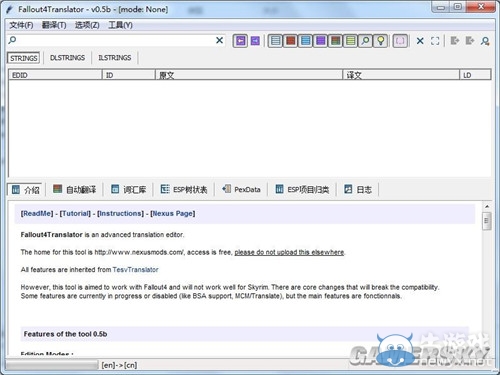Toggle the white list filter button
Viewport: 500px width, 375px height.
275,41
